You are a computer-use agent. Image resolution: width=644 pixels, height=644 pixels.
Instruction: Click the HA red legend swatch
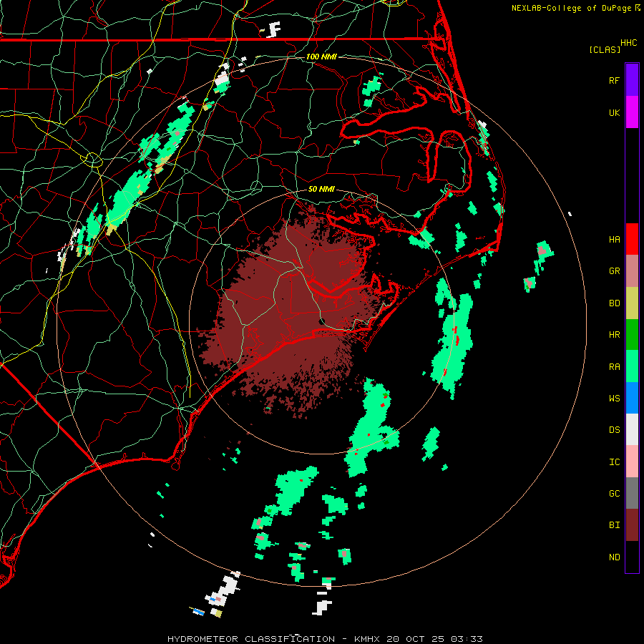[632, 239]
